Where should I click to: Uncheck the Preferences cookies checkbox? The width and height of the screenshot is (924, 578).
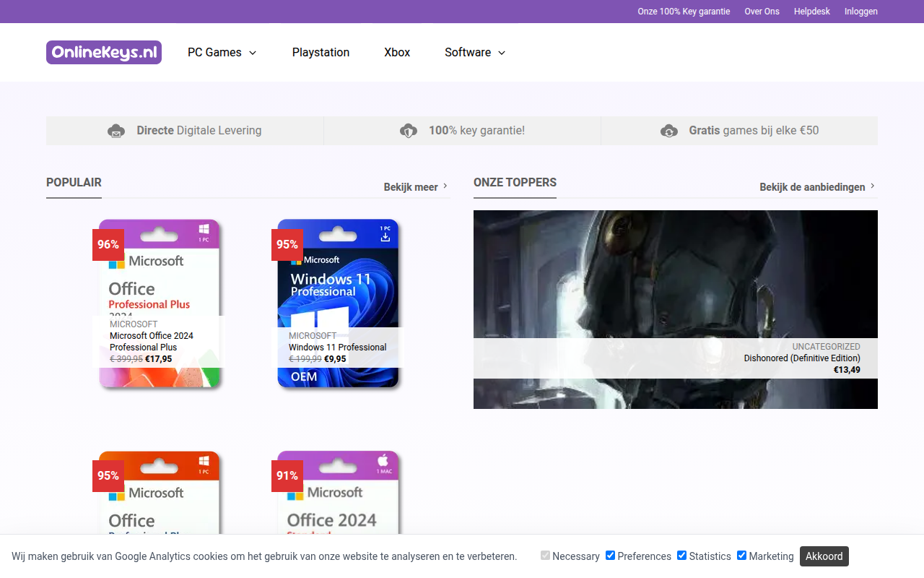tap(610, 556)
